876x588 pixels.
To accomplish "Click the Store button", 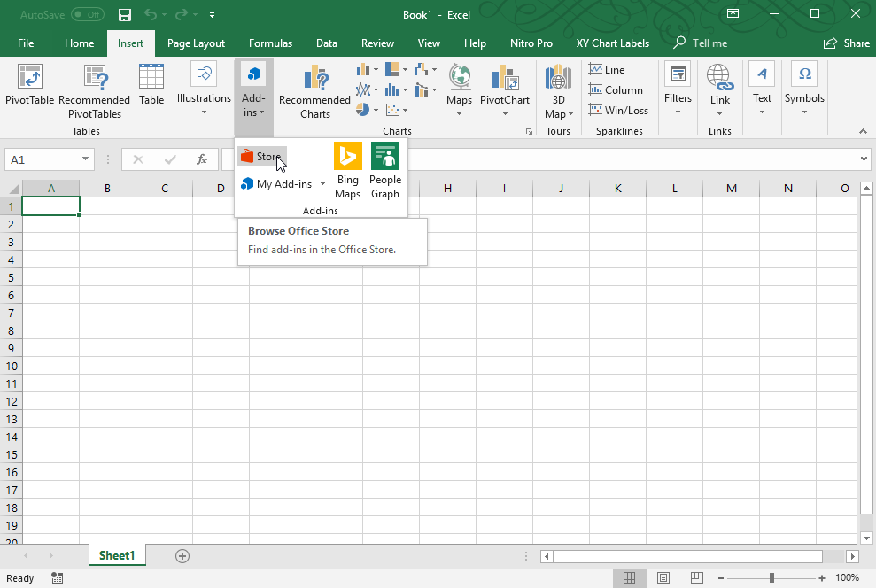I will click(x=262, y=157).
